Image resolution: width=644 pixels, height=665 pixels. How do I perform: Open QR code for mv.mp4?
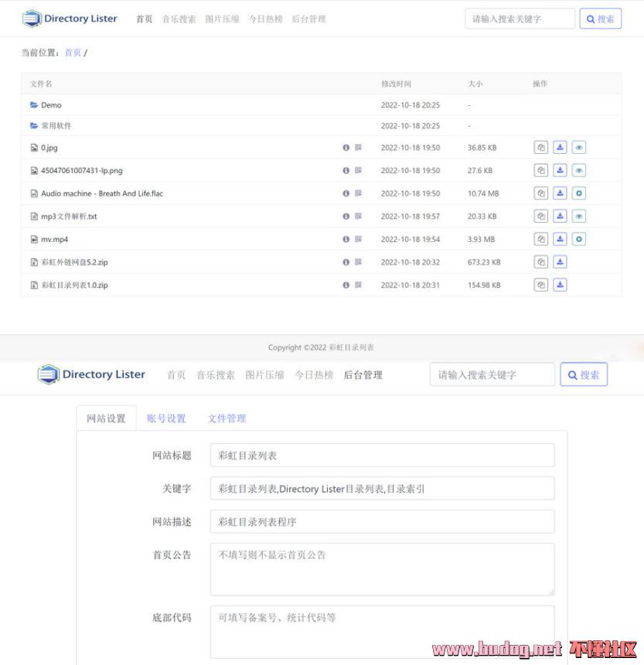pos(358,239)
